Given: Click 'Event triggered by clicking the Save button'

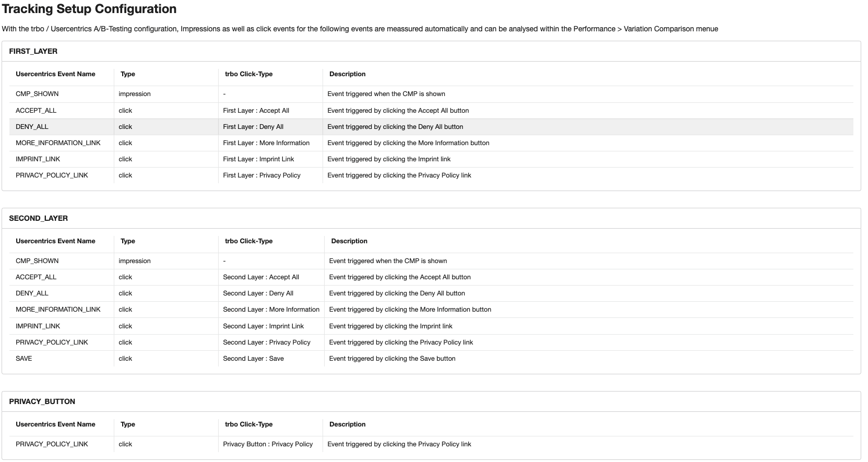Looking at the screenshot, I should (393, 359).
